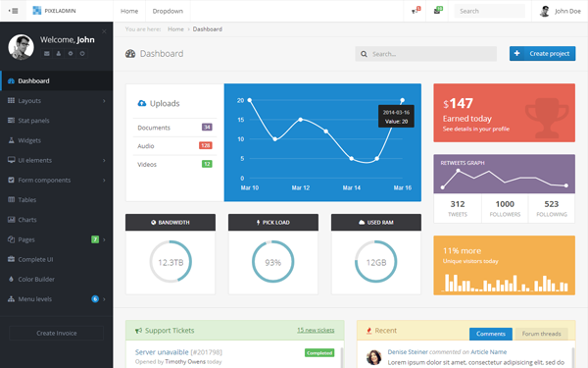Click the Create project button

click(x=542, y=53)
